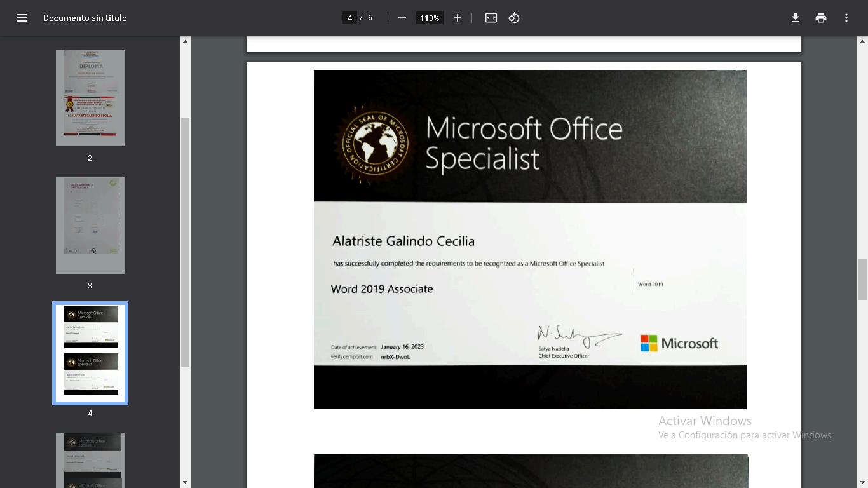This screenshot has width=868, height=488.
Task: Click the 'Microsoft Office Specialist' heading
Action: (524, 144)
